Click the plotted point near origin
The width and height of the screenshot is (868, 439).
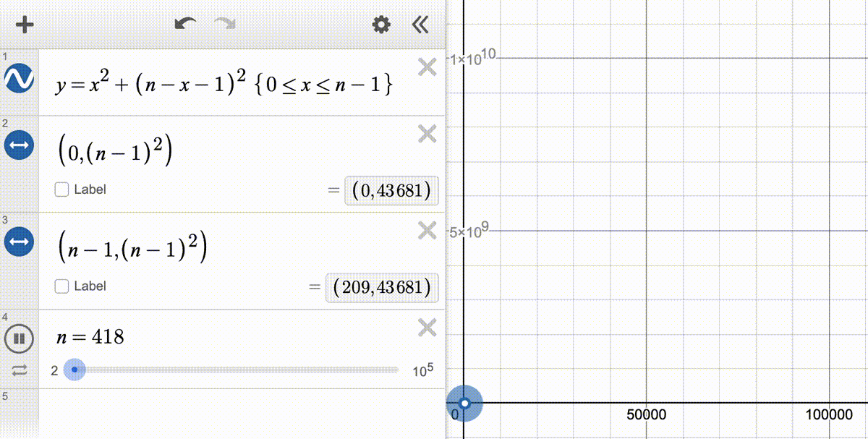pos(464,404)
